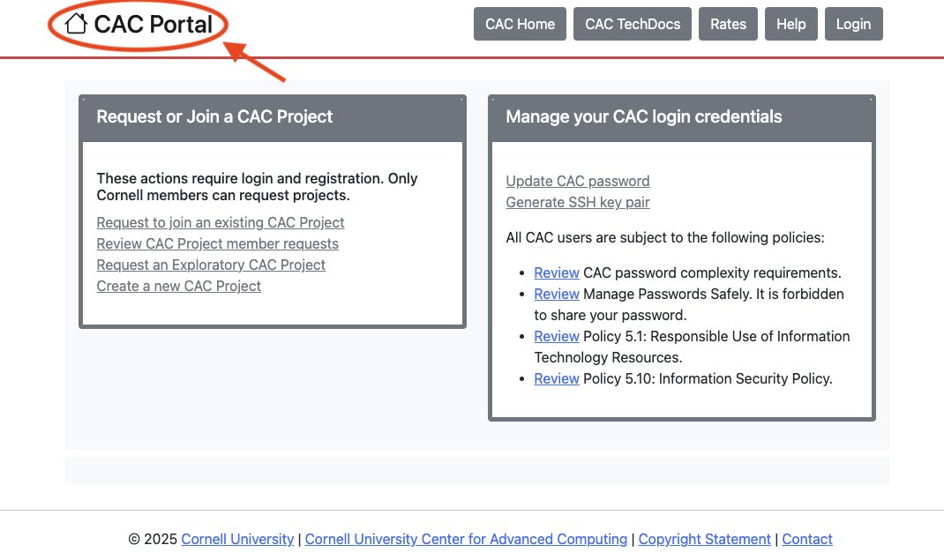Visit the Cornell University footer link
944x560 pixels.
237,539
